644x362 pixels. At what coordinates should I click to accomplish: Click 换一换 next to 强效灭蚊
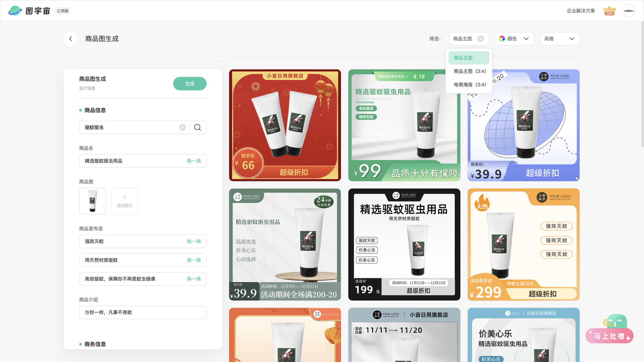[194, 241]
